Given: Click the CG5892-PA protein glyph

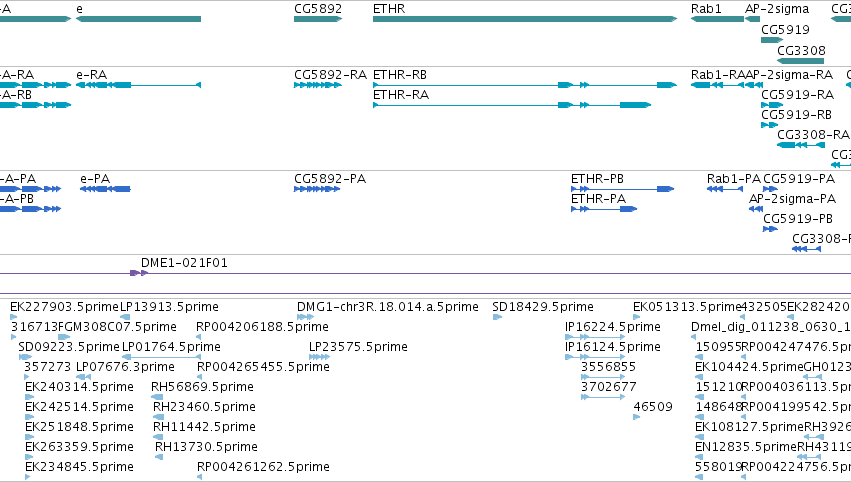Looking at the screenshot, I should (x=317, y=189).
